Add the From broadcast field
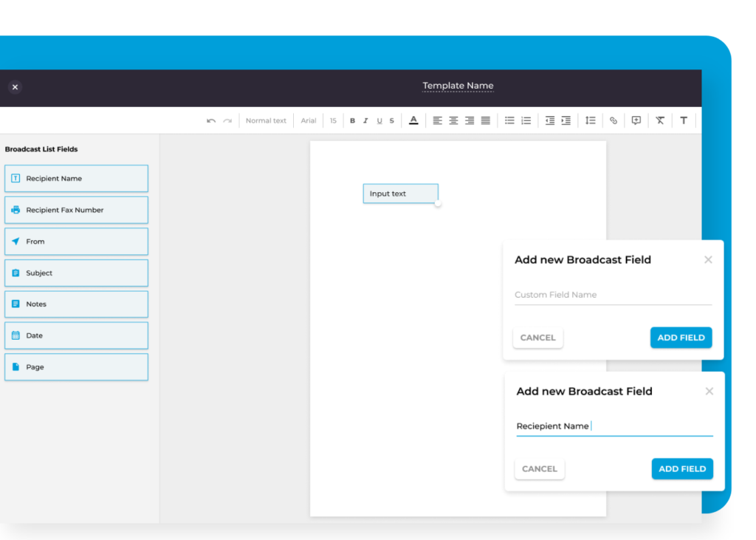Screen dimensions: 756x540 (x=76, y=241)
